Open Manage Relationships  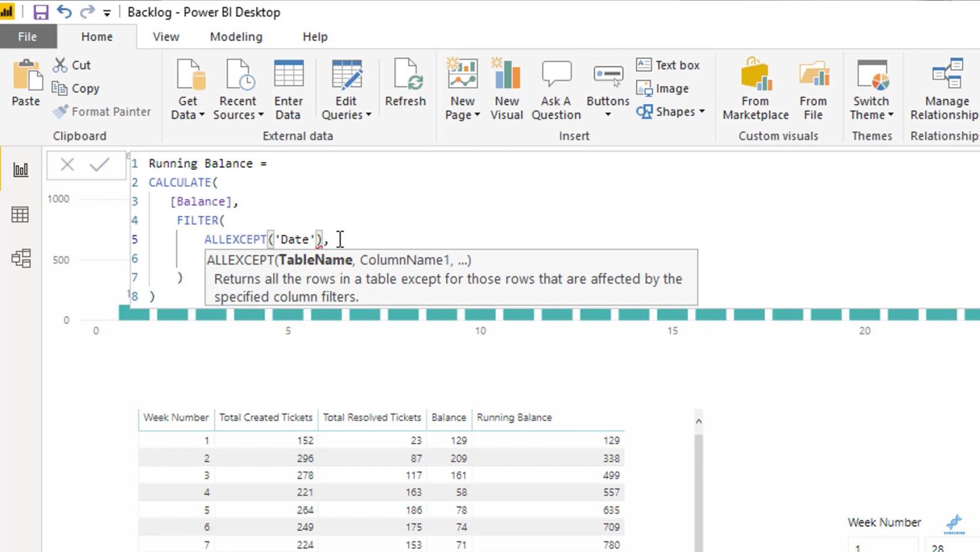tap(945, 89)
